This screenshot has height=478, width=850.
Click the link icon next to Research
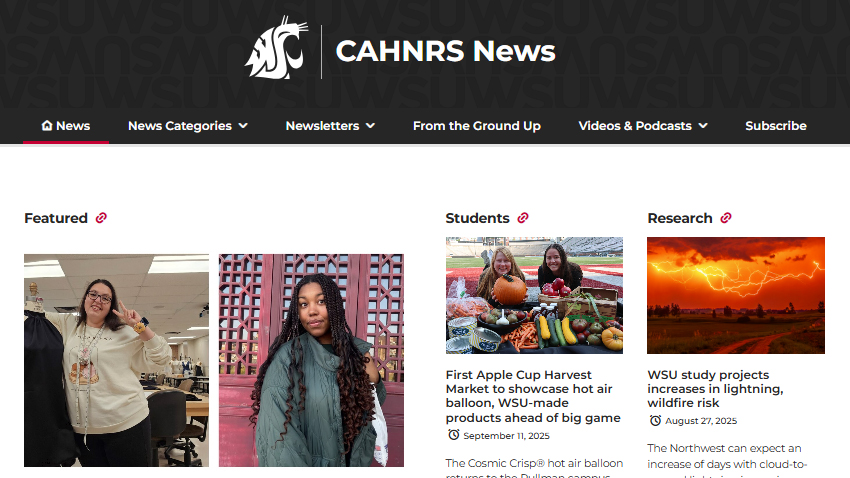tap(726, 218)
